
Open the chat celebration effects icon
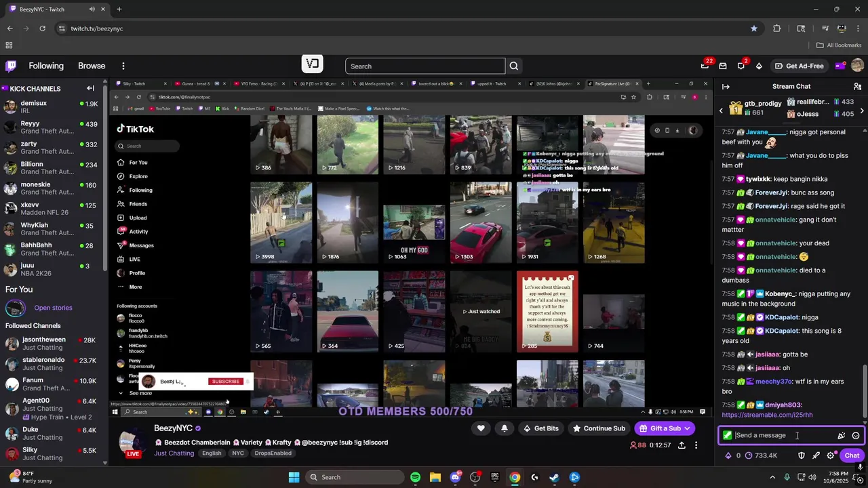[x=842, y=436]
